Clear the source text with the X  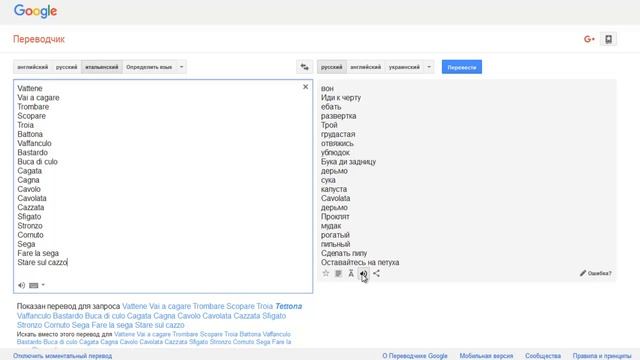pos(305,87)
